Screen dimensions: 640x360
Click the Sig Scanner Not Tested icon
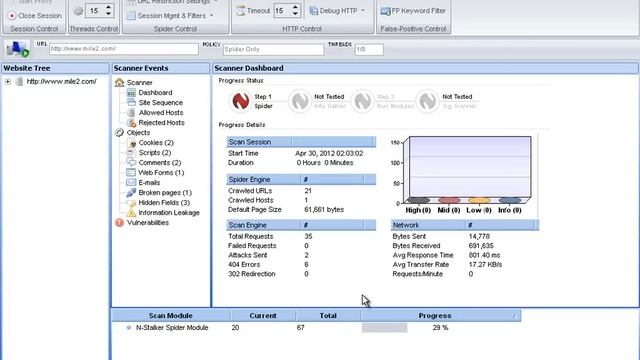point(427,101)
